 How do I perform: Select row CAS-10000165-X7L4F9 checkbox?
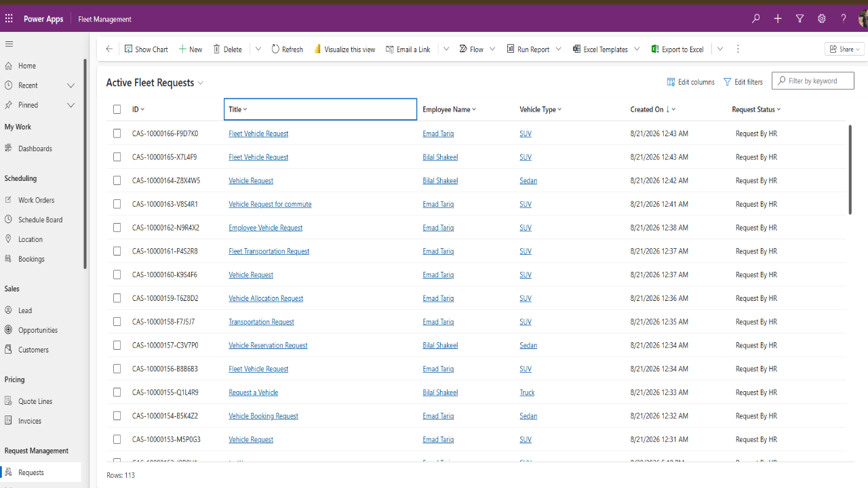point(117,157)
